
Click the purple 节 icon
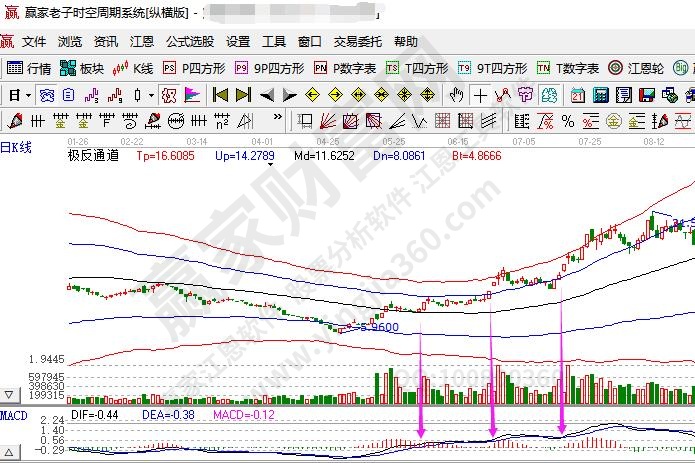[x=526, y=95]
